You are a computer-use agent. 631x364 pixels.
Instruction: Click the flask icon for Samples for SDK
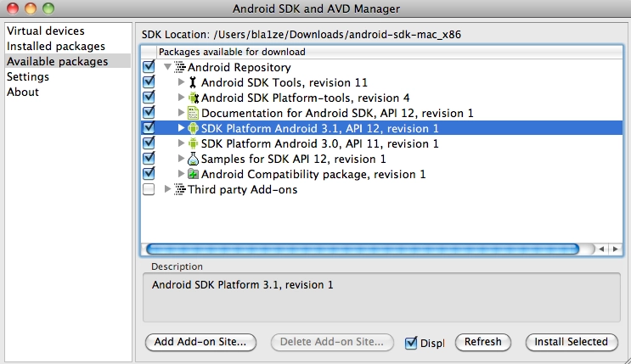193,159
